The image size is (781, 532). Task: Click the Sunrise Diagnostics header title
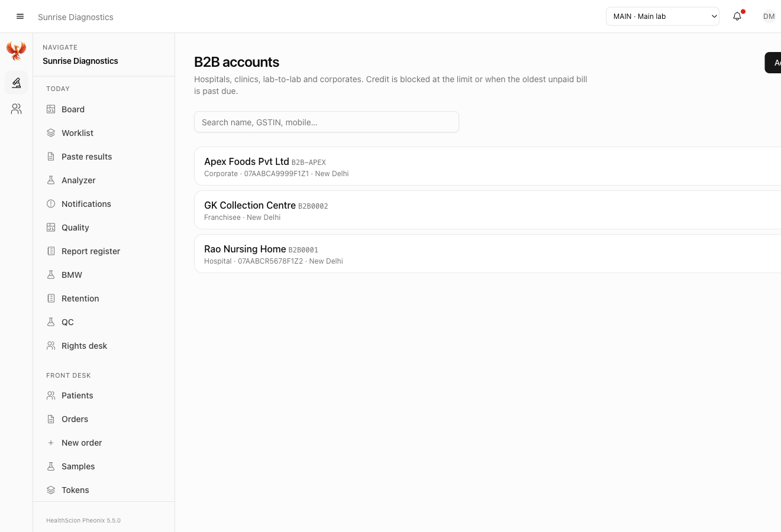(76, 17)
